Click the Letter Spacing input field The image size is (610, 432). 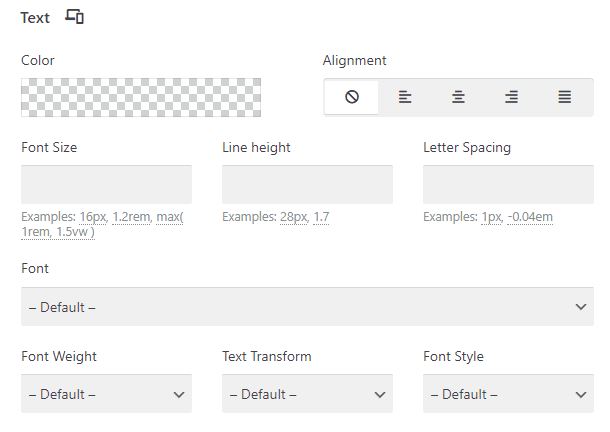pos(508,185)
